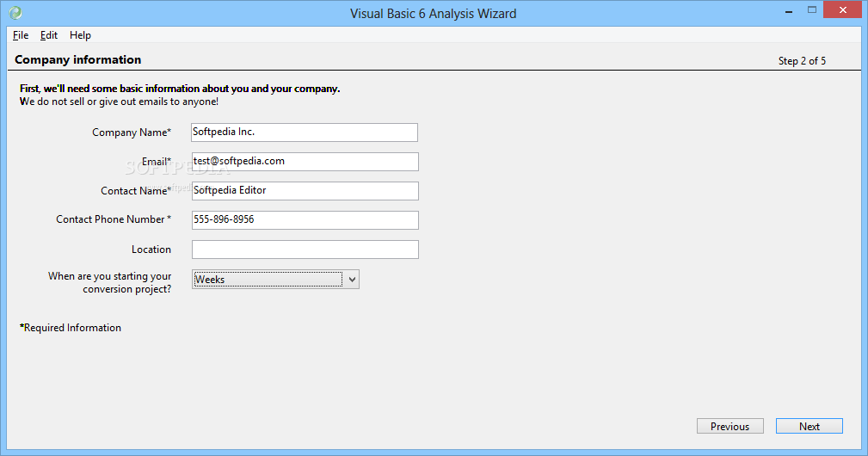The image size is (868, 456).
Task: Click the 'Company information' heading
Action: point(78,59)
